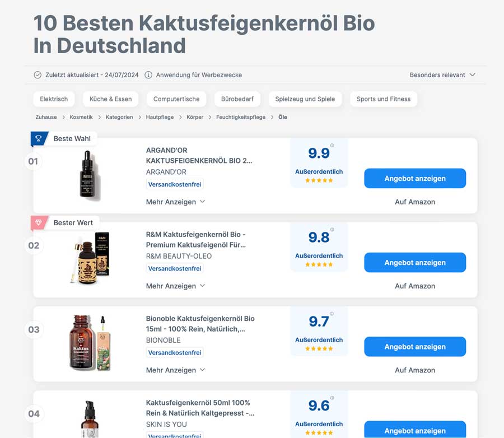Click the info icon before Anwendung für Werbezwecke
The width and height of the screenshot is (504, 438).
148,75
